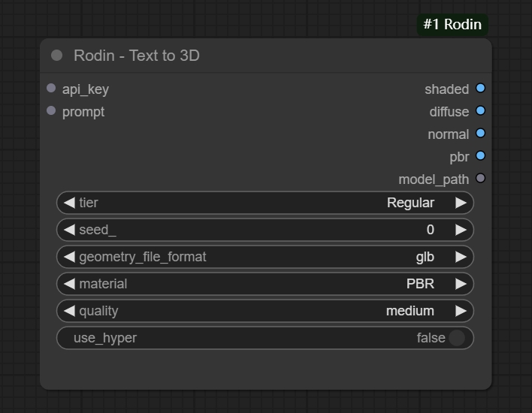Open the quality dropdown showing medium
The width and height of the screenshot is (532, 413).
click(265, 311)
